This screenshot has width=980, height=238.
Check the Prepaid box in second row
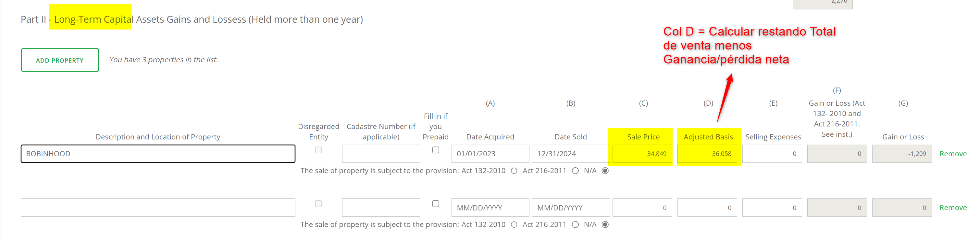click(436, 204)
